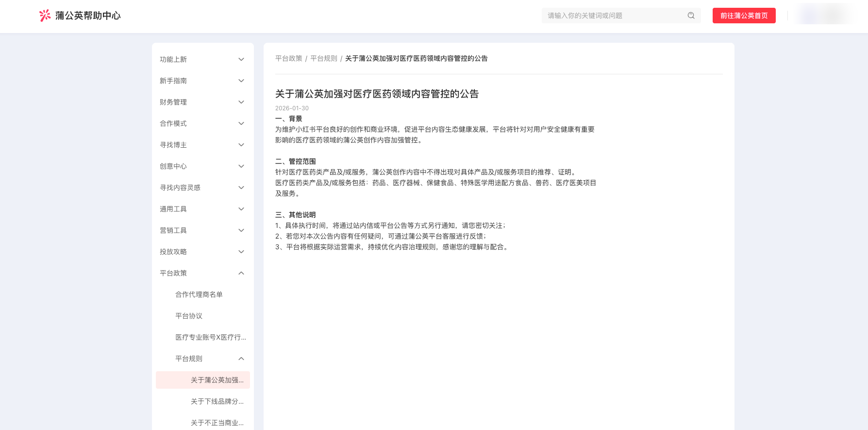Click the paragraph starting 为维护小红书平台
Viewport: 868px width, 430px height.
tap(435, 135)
